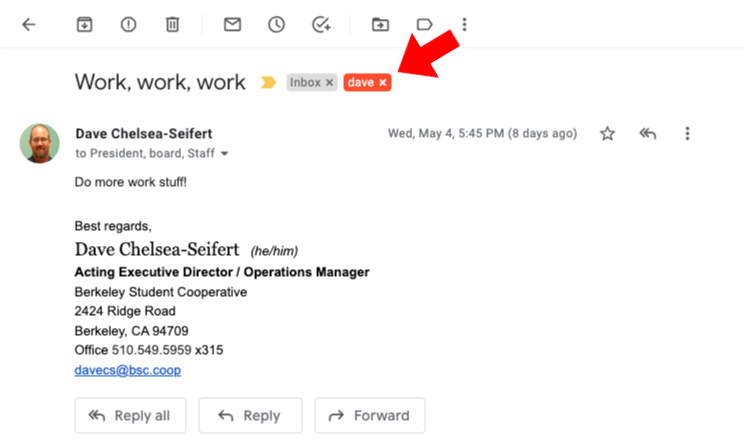The height and width of the screenshot is (448, 744).
Task: Open the Labels icon in the toolbar
Action: [x=424, y=24]
